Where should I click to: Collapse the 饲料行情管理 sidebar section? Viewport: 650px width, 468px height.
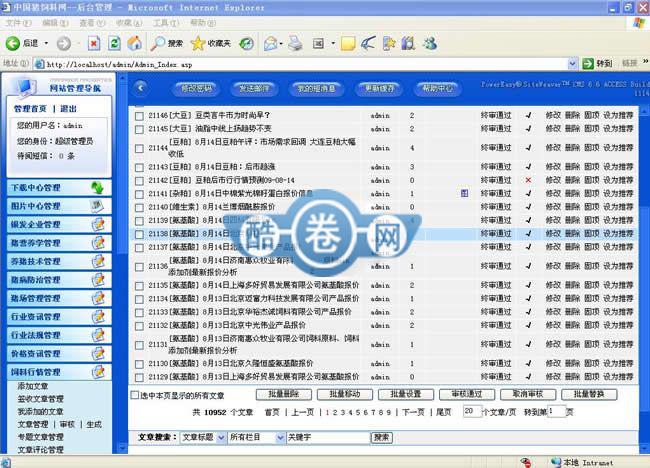pyautogui.click(x=59, y=372)
